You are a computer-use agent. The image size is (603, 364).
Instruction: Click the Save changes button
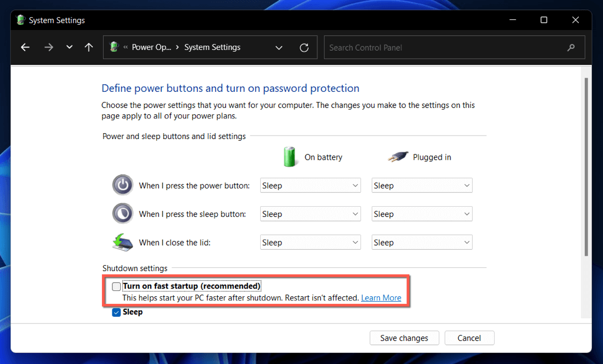(x=404, y=338)
